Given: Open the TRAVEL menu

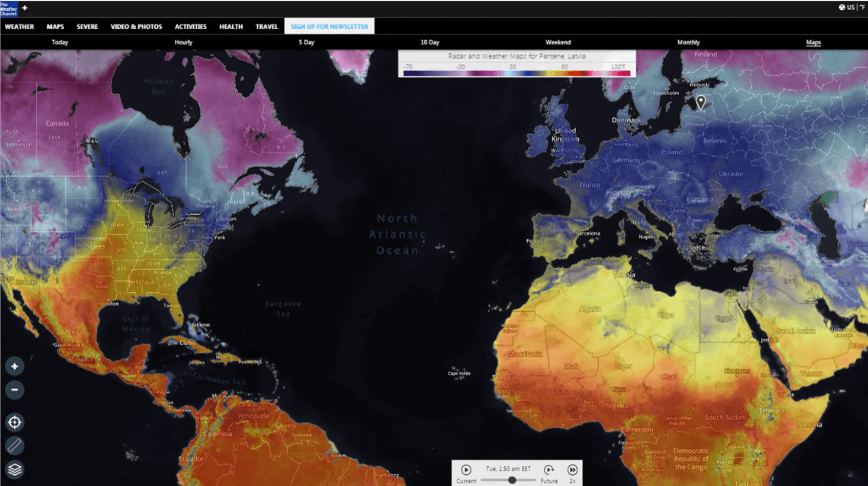Looking at the screenshot, I should tap(267, 26).
